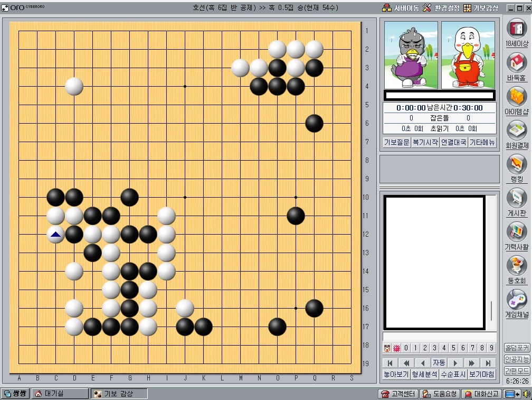The width and height of the screenshot is (532, 400).
Task: Open the 아이템샵 item shop icon
Action: pyautogui.click(x=517, y=101)
